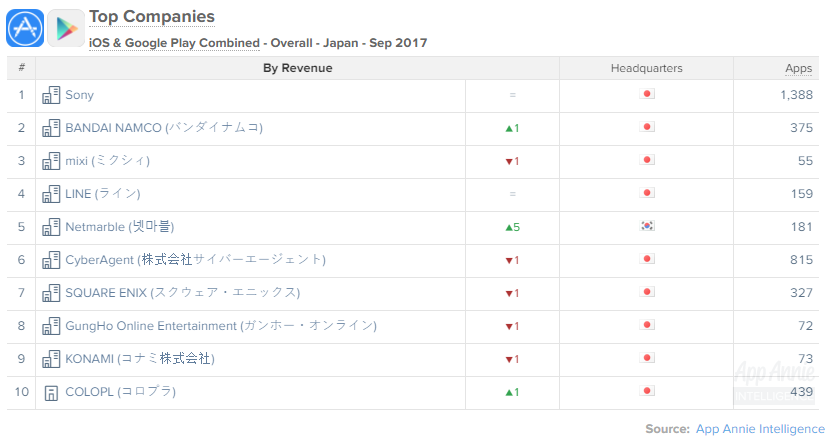Click the company icon beside KONAMI
The image size is (834, 444).
pos(51,359)
